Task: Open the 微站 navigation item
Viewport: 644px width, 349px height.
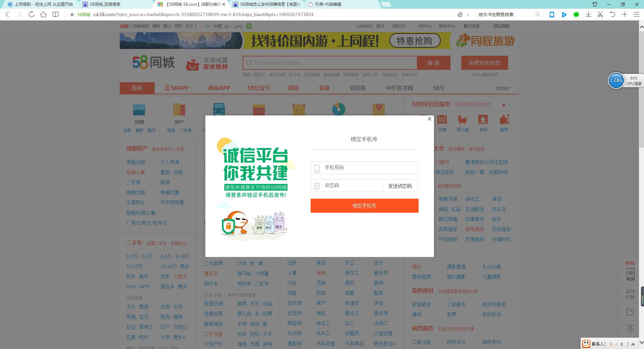Action: click(293, 88)
